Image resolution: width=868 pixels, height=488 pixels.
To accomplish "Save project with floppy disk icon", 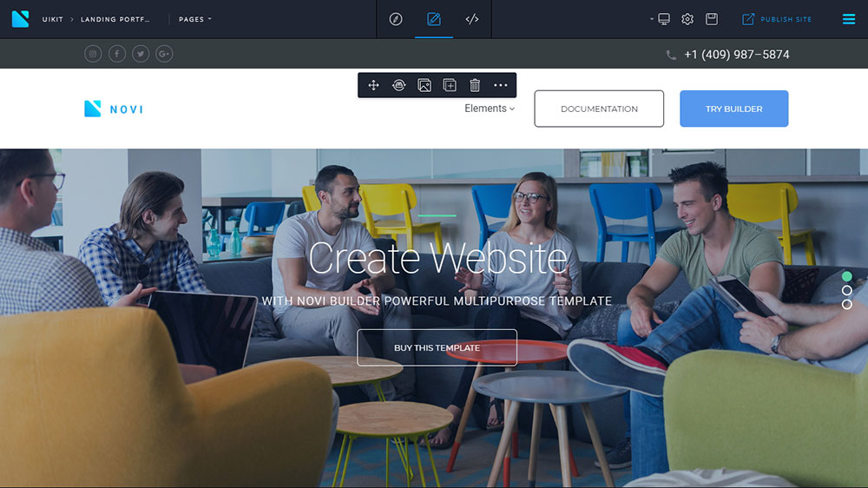I will 712,19.
